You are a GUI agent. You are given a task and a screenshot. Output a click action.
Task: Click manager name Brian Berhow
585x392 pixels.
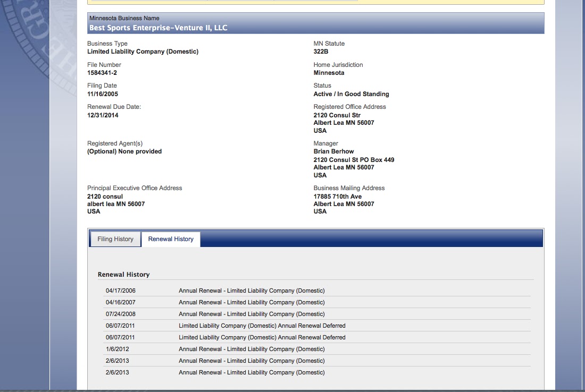click(333, 151)
